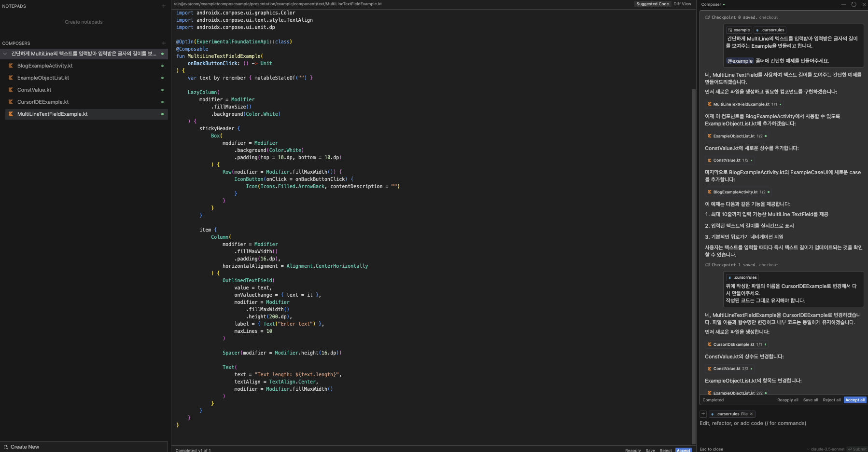The height and width of the screenshot is (452, 868).
Task: Click the file path breadcrumb above the editor
Action: click(278, 4)
